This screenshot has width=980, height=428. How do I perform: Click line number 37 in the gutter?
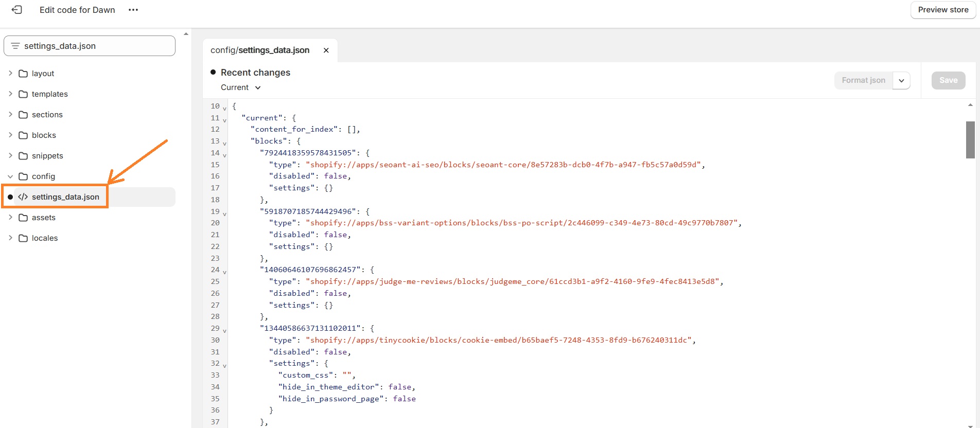point(215,422)
